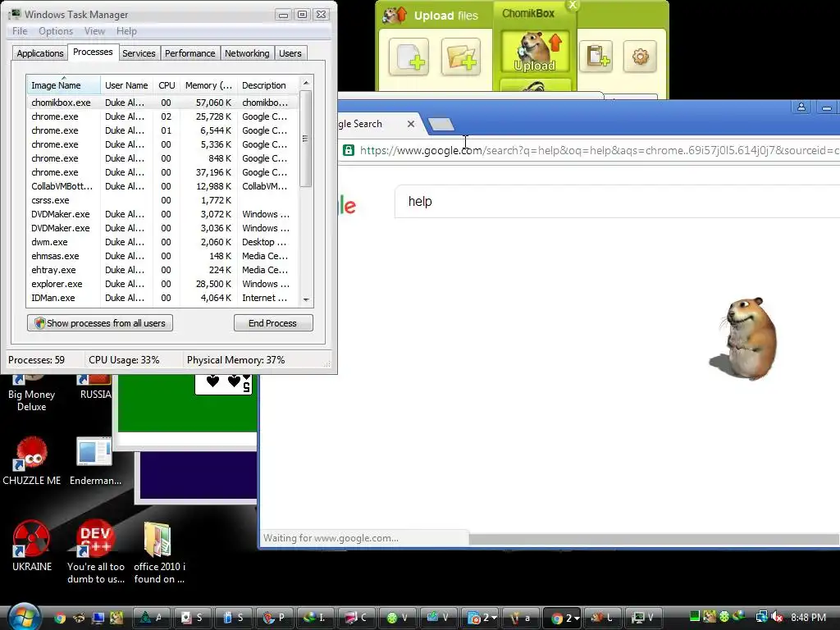Screen dimensions: 840x630
Task: Click the process list scroll up arrow
Action: (306, 83)
